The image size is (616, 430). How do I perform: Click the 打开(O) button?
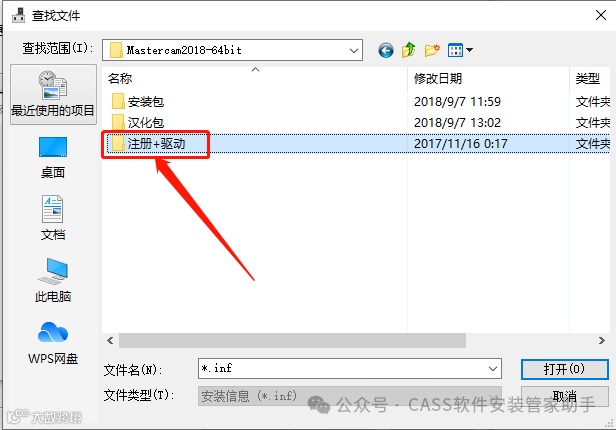tap(565, 369)
